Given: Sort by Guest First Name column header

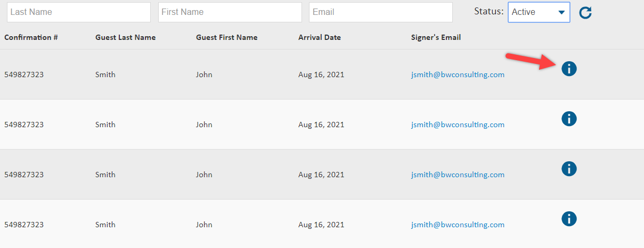Looking at the screenshot, I should pos(227,38).
